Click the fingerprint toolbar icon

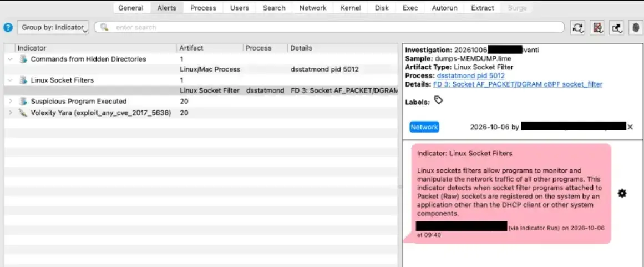tap(635, 28)
